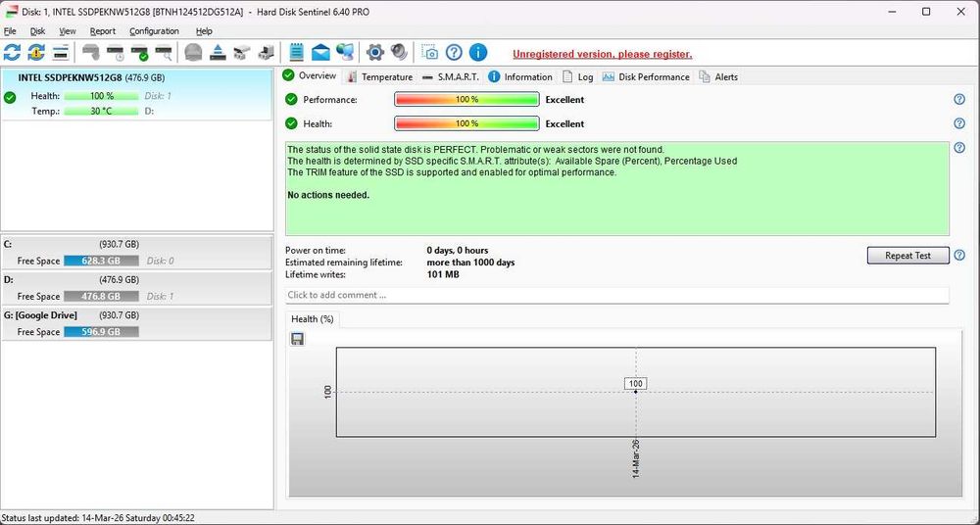
Task: Click the blue envelope e-mail icon
Action: click(320, 53)
